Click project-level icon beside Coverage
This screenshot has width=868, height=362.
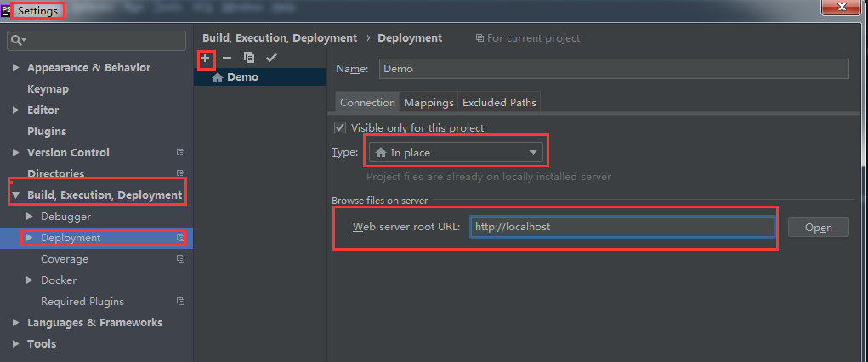pyautogui.click(x=180, y=258)
